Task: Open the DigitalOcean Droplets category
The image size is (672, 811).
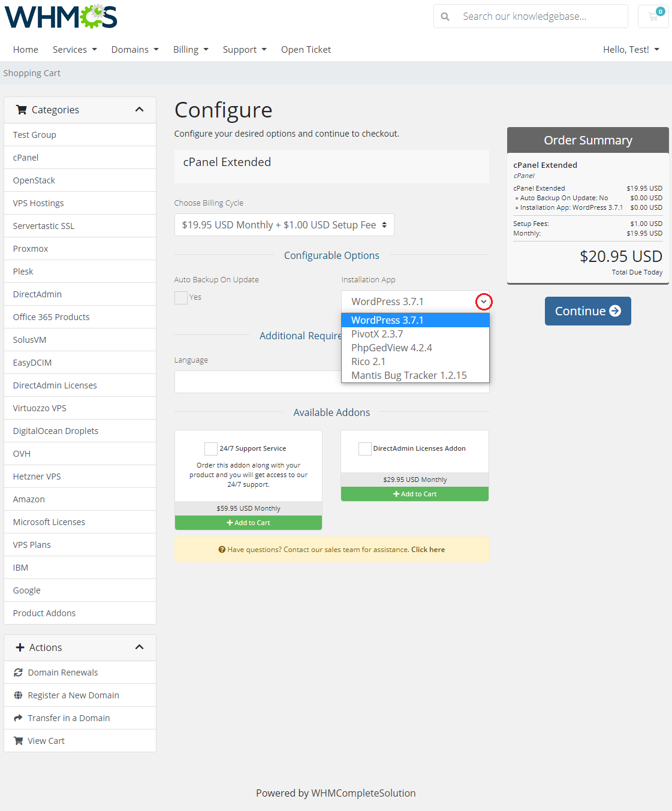Action: coord(80,431)
